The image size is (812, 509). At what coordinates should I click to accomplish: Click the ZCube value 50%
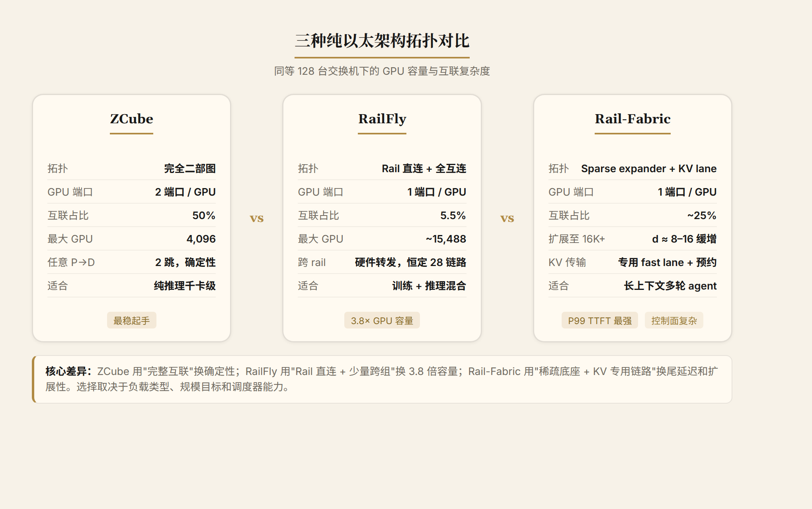(204, 216)
